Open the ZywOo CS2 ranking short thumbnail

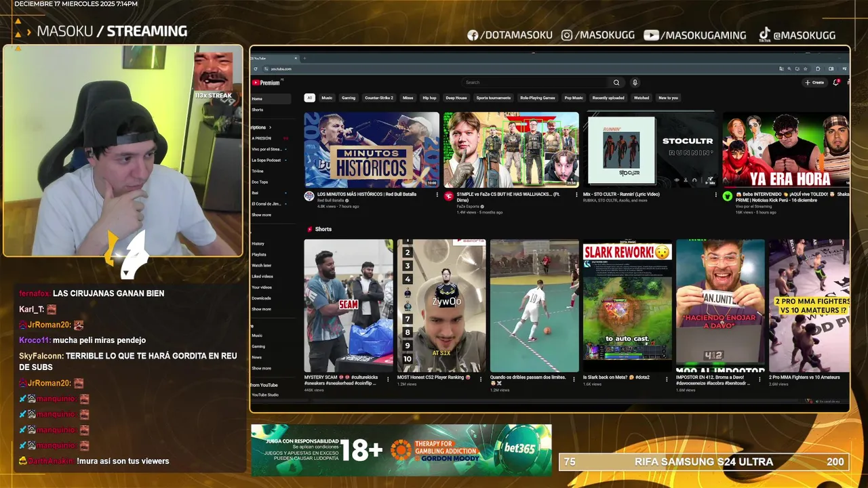(x=441, y=306)
